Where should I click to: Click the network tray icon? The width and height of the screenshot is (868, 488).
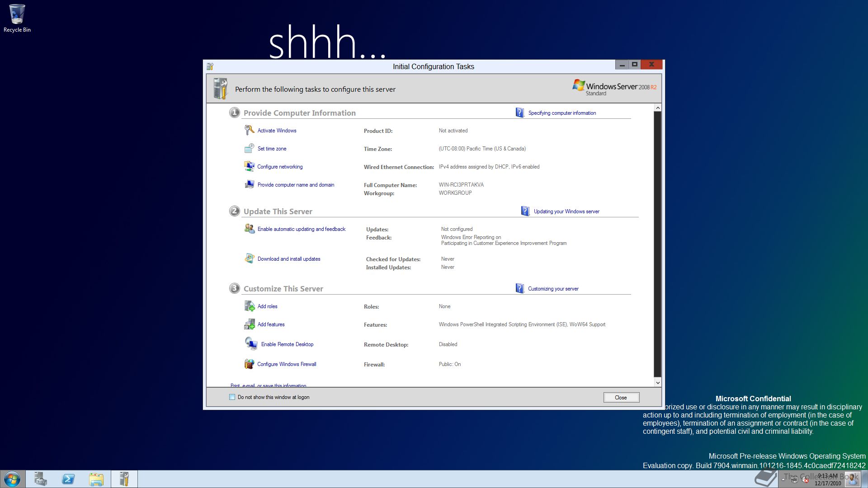coord(794,480)
